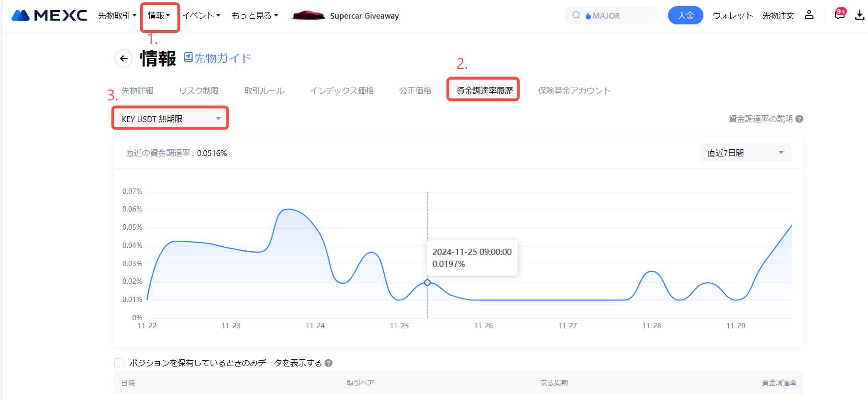Open the notifications message icon
Screen dimensions: 868x400
click(839, 15)
